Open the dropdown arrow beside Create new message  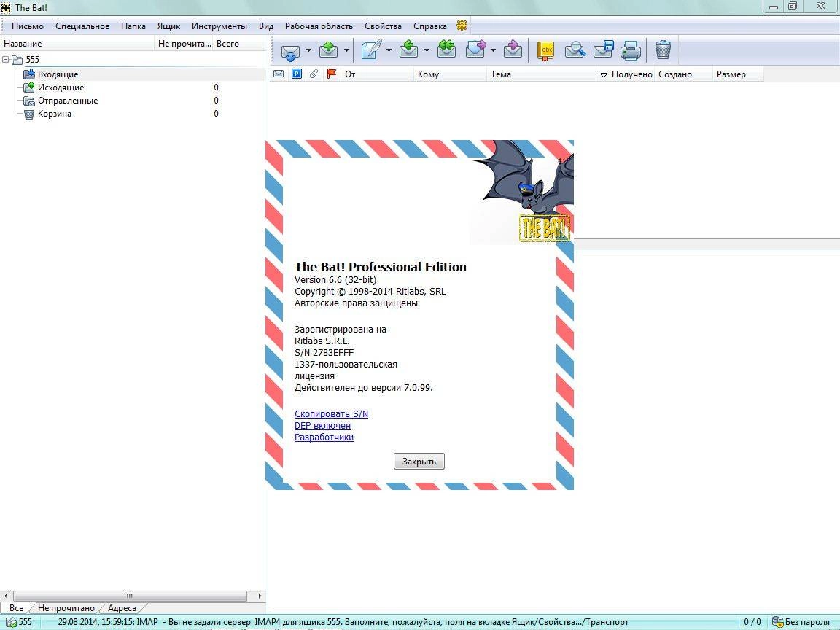(x=389, y=50)
